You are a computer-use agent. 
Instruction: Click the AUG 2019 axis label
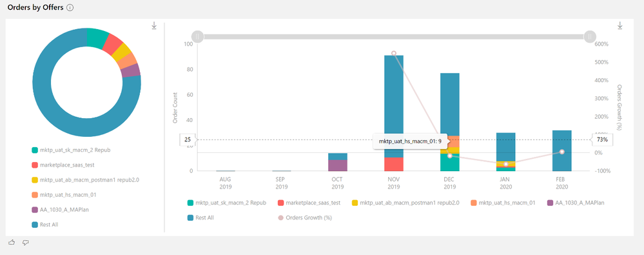pos(226,183)
